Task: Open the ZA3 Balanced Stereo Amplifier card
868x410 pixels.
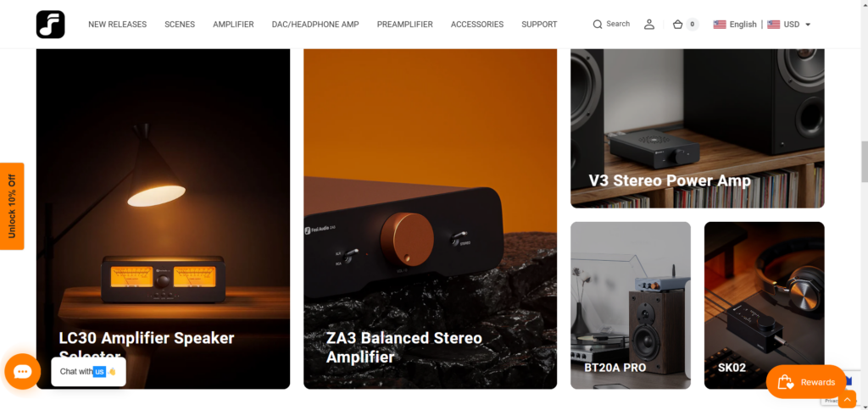Action: 430,219
